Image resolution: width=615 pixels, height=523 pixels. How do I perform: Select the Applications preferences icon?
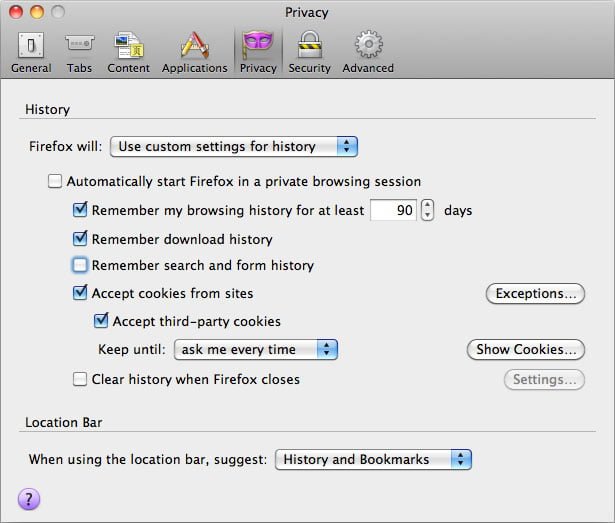coord(194,51)
